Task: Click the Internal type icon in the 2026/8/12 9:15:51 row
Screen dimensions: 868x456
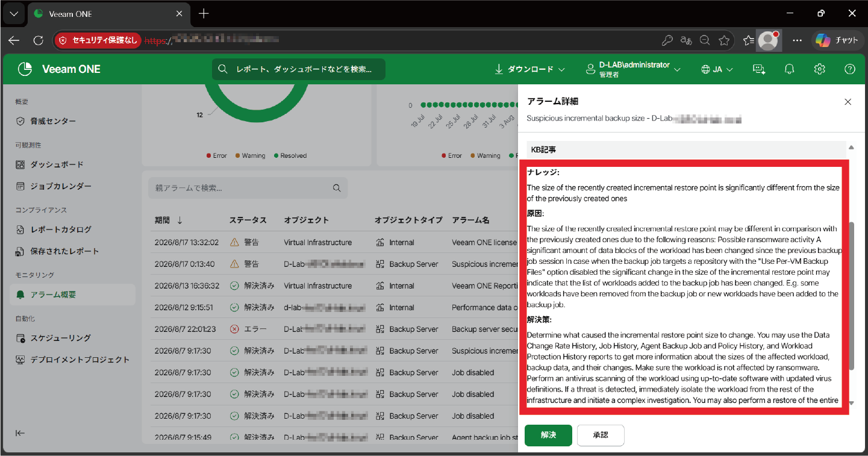Action: click(379, 307)
